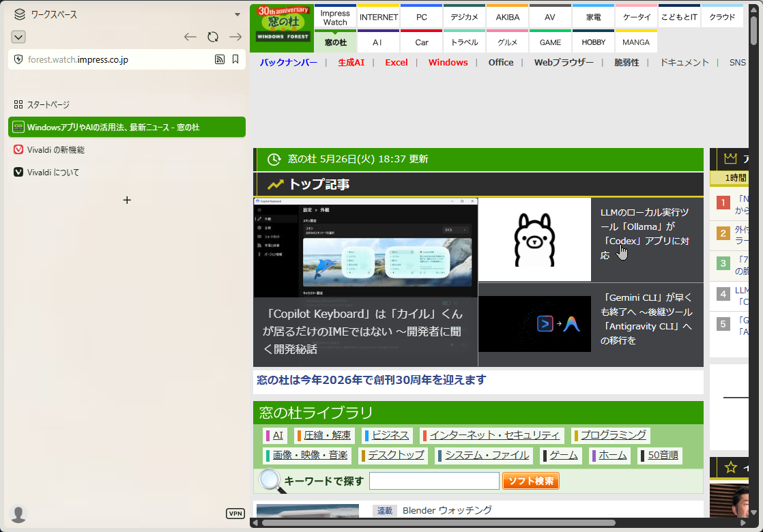This screenshot has height=532, width=763.
Task: Click the vertical scrollbar down arrow
Action: [753, 512]
